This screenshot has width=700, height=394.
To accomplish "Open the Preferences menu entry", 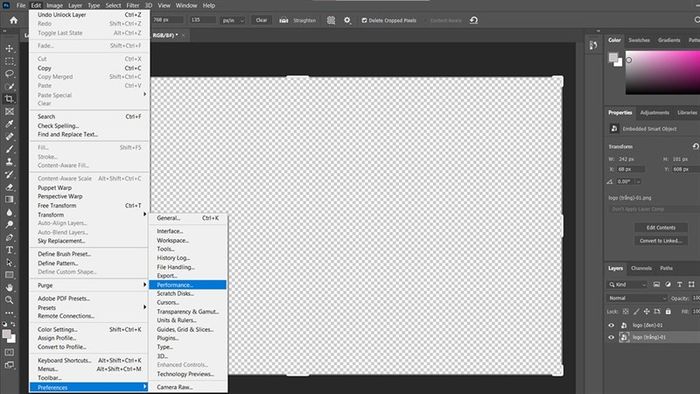I will [x=89, y=387].
